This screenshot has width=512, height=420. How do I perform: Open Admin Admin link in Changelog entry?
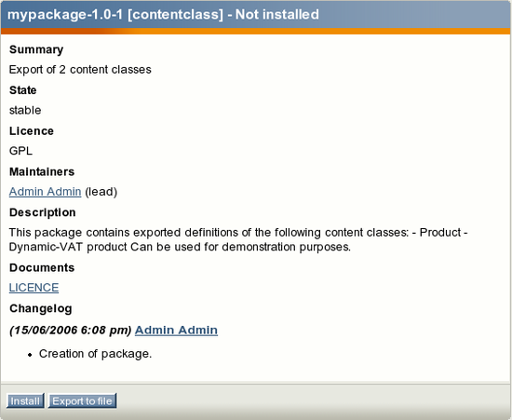point(176,330)
